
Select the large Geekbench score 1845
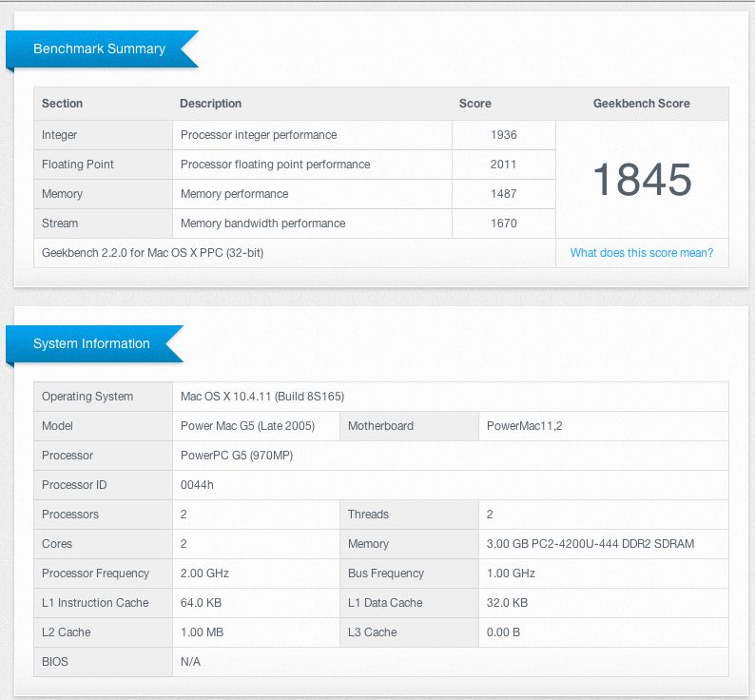pyautogui.click(x=642, y=179)
